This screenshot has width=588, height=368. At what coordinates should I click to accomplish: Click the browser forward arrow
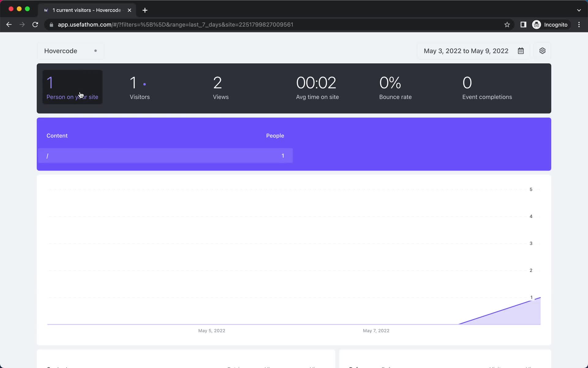pos(22,25)
